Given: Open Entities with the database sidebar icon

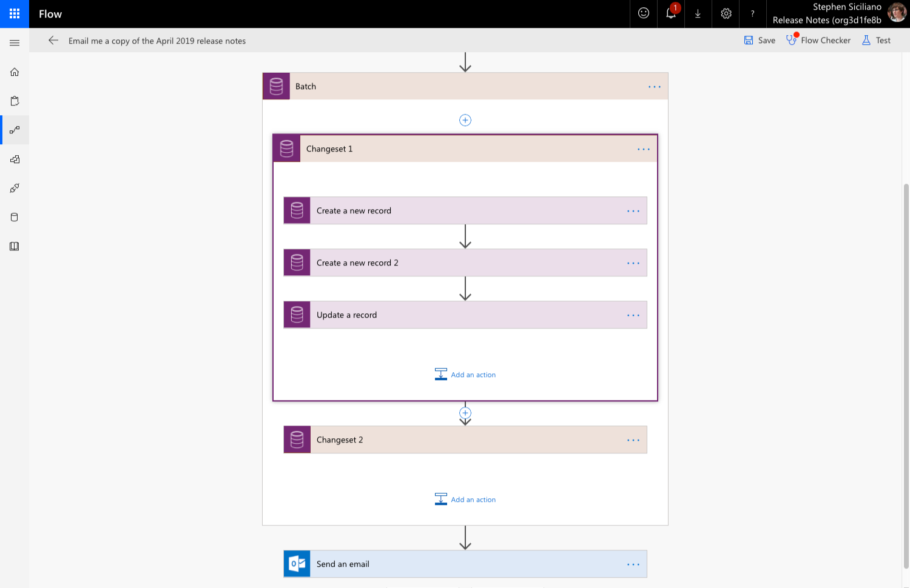Looking at the screenshot, I should [x=14, y=217].
